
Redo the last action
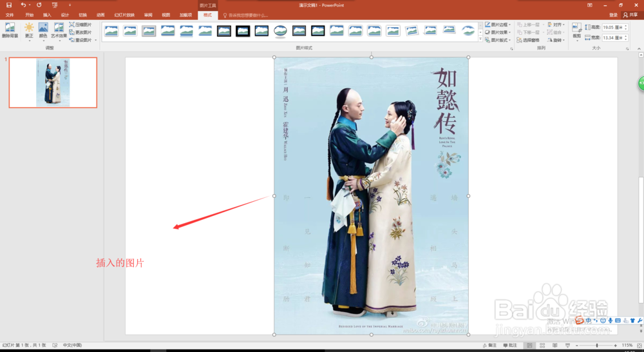click(39, 5)
